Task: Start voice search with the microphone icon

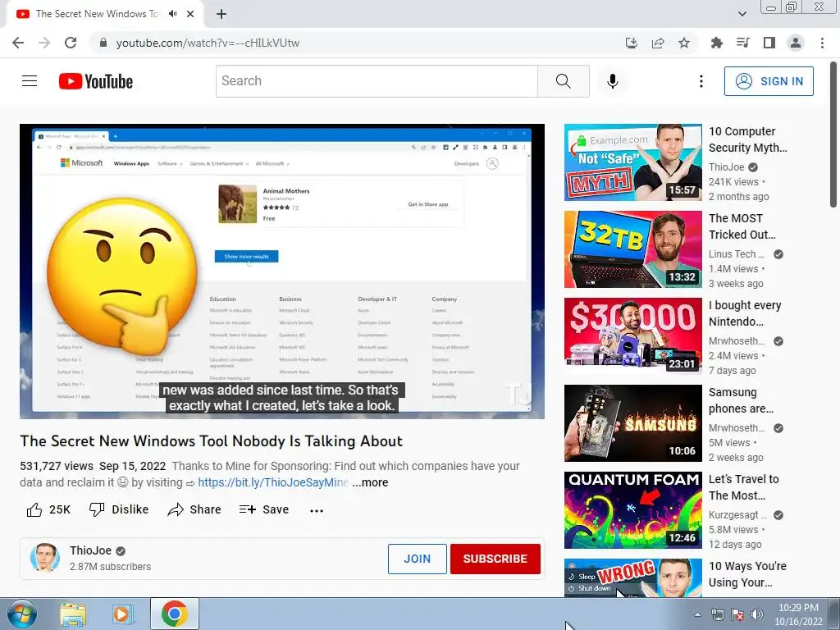Action: pos(612,81)
